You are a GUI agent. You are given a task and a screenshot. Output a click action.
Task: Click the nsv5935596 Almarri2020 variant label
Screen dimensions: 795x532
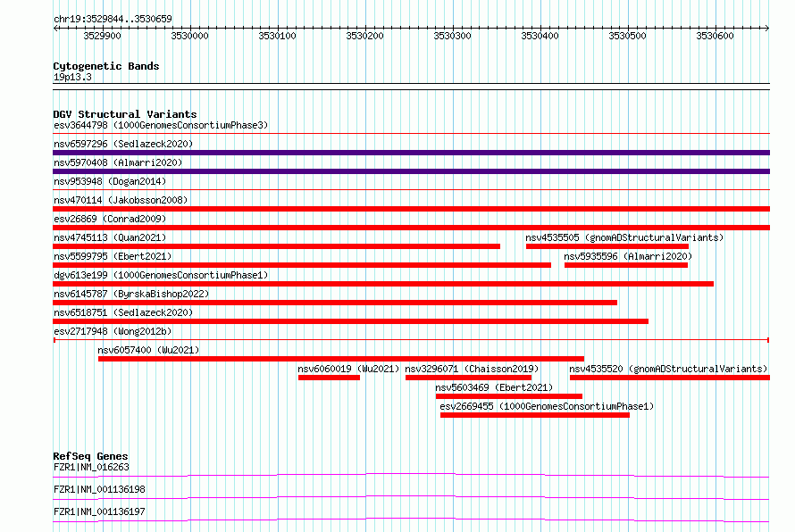[x=628, y=256]
